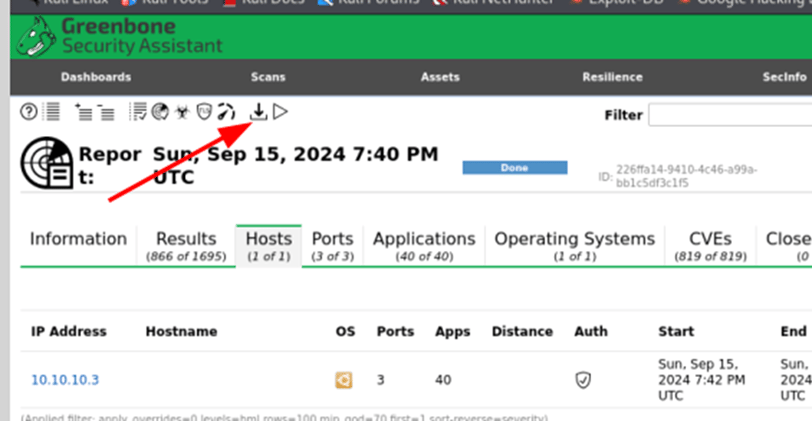Sort by the Auth column header

(591, 331)
